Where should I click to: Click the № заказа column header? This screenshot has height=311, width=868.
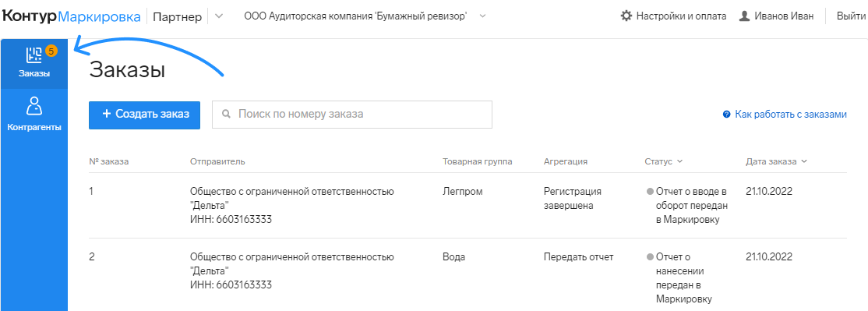click(x=108, y=161)
